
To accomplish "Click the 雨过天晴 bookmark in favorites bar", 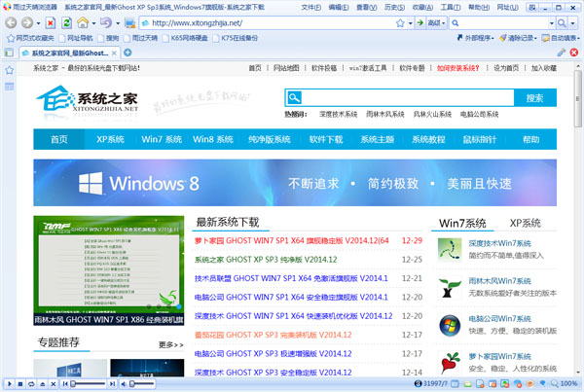I will click(141, 38).
